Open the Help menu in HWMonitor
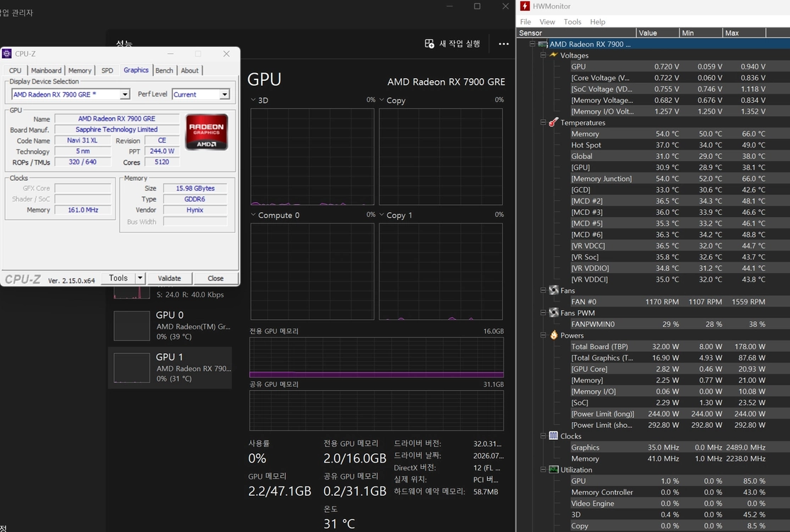The width and height of the screenshot is (790, 532). pyautogui.click(x=598, y=22)
